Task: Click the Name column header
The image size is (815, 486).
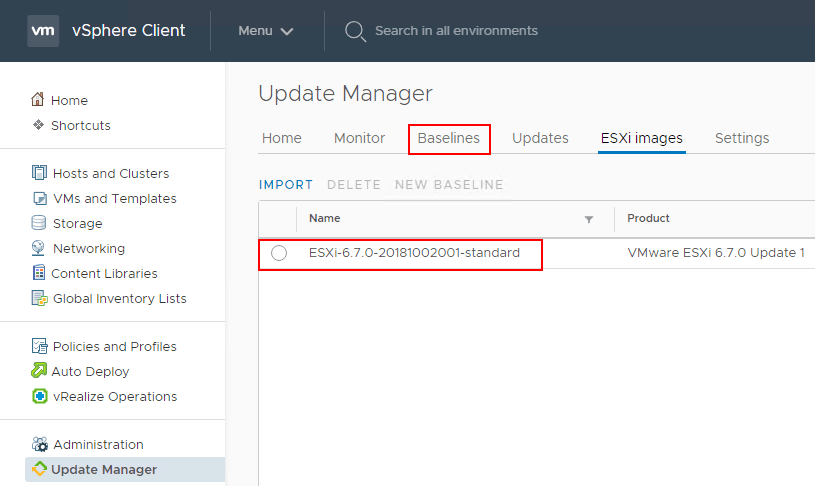Action: click(325, 218)
